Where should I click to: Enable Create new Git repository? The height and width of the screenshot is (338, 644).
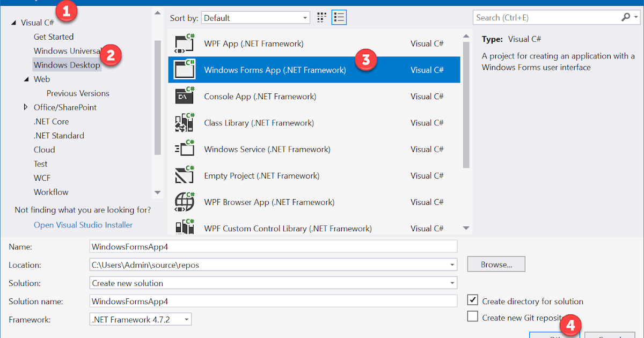472,317
